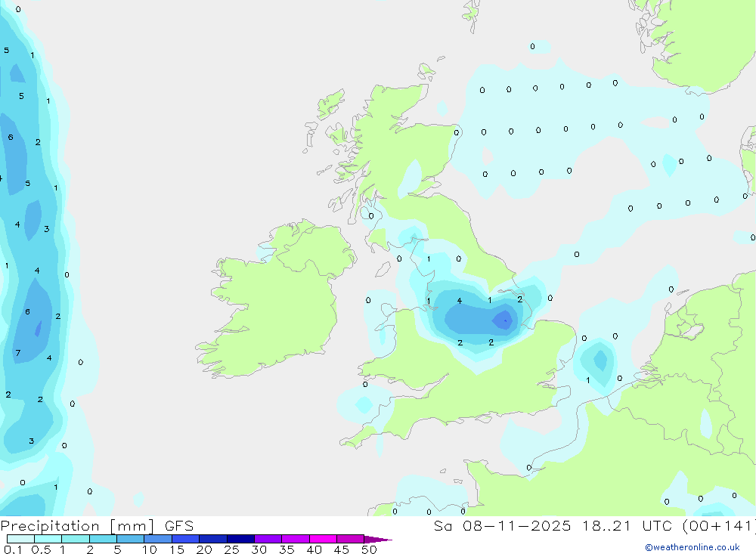Select the legend swatch between 40 and 45
756x554 pixels.
click(323, 539)
